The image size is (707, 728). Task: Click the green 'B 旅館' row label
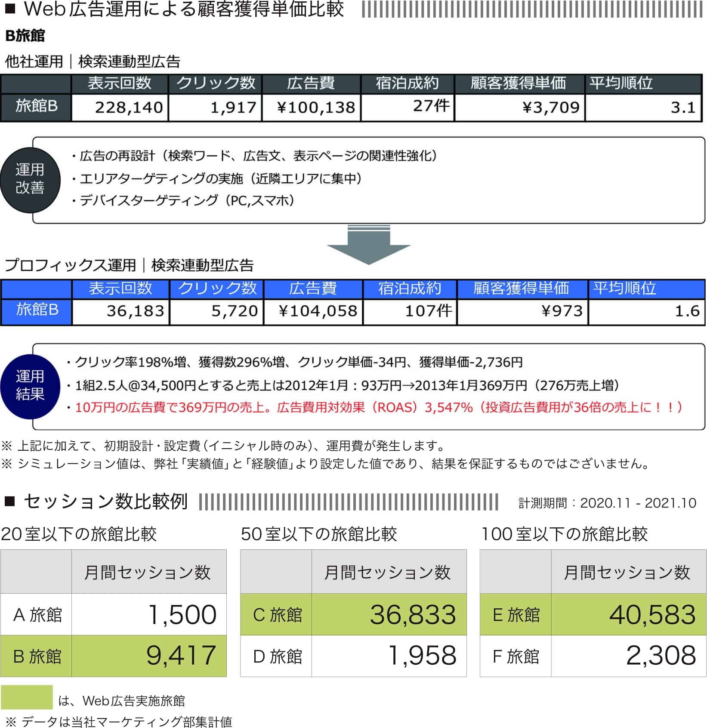36,657
